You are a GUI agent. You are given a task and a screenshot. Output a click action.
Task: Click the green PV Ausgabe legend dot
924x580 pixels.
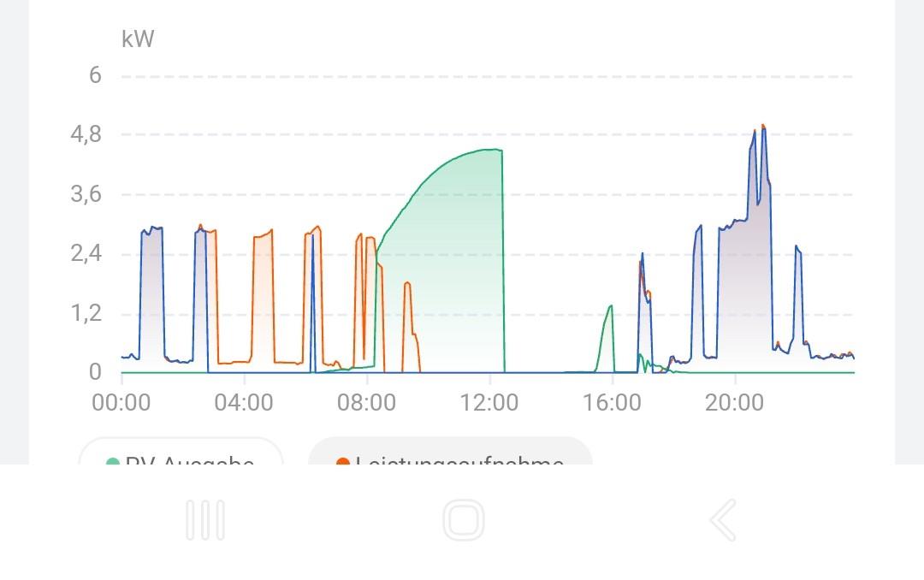pyautogui.click(x=112, y=463)
